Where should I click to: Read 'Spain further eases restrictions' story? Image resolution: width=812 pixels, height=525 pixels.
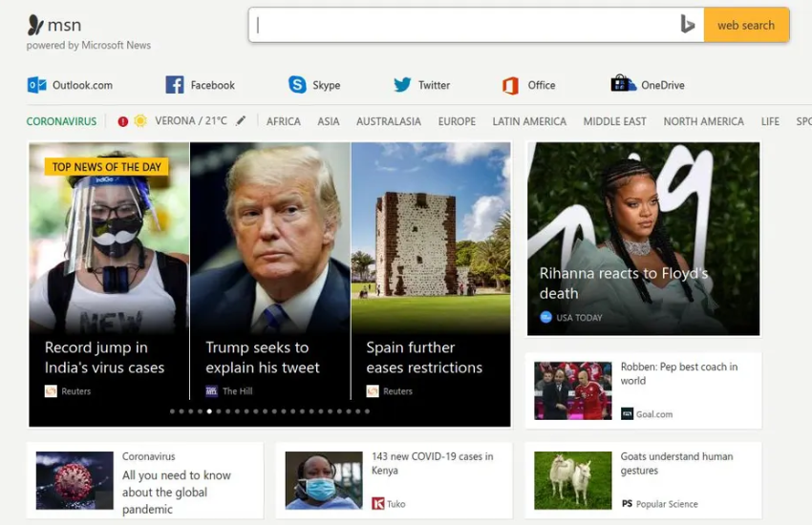pyautogui.click(x=424, y=357)
